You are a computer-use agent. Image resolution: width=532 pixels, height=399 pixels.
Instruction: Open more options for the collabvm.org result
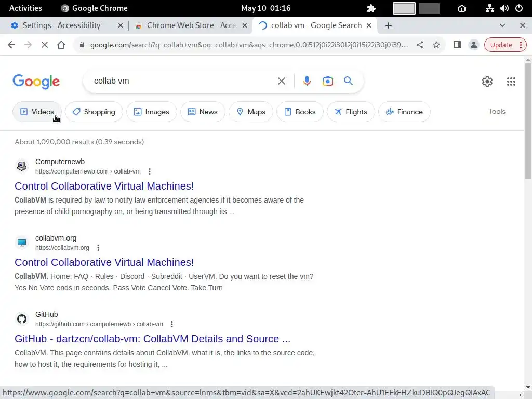[98, 248]
